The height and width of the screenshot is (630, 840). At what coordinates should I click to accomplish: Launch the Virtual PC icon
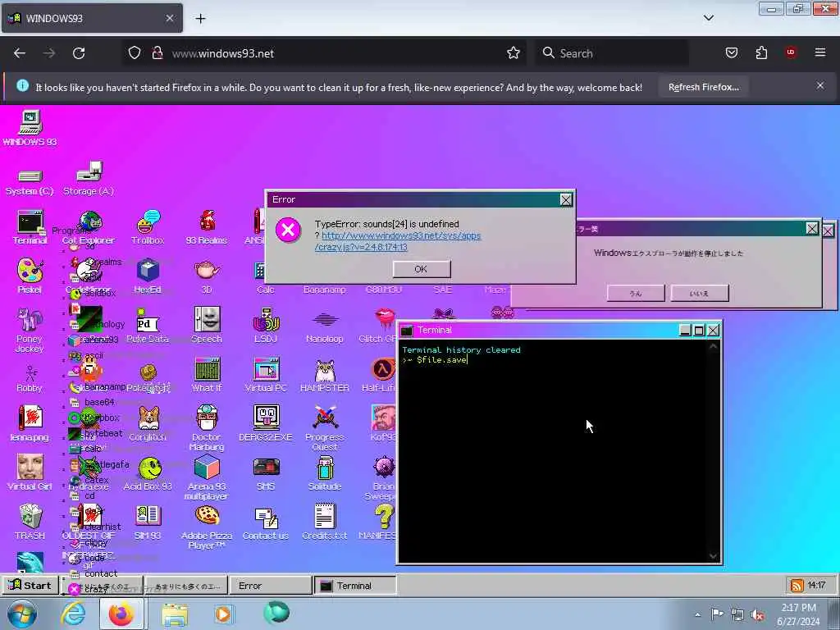(266, 374)
